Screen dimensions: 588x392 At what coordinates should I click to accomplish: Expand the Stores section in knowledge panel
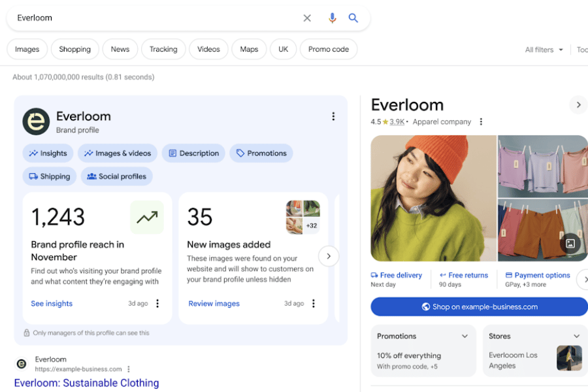[576, 336]
